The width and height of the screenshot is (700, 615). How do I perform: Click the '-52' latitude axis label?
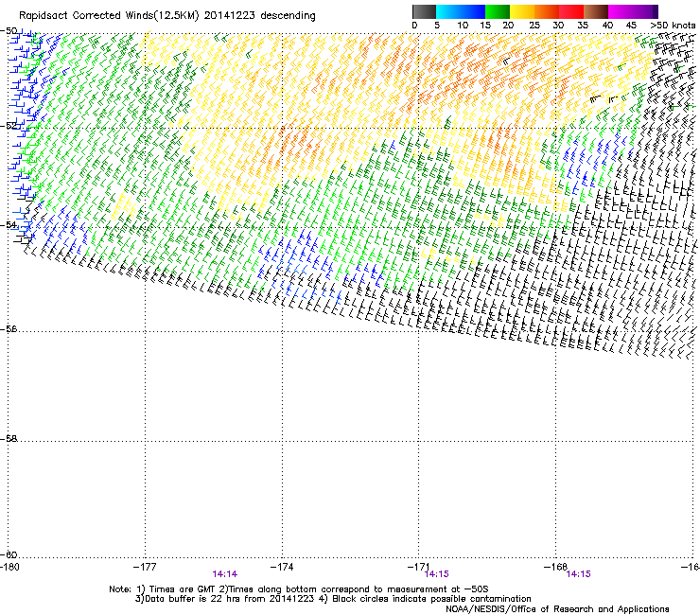pyautogui.click(x=9, y=126)
